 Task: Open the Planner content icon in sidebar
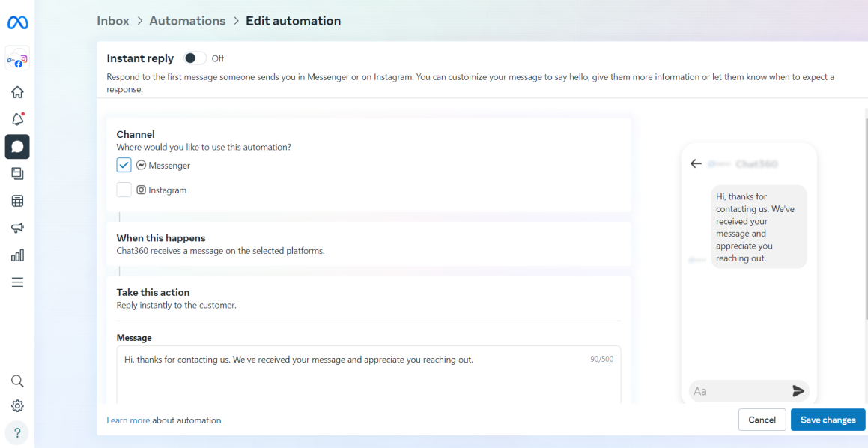[17, 174]
